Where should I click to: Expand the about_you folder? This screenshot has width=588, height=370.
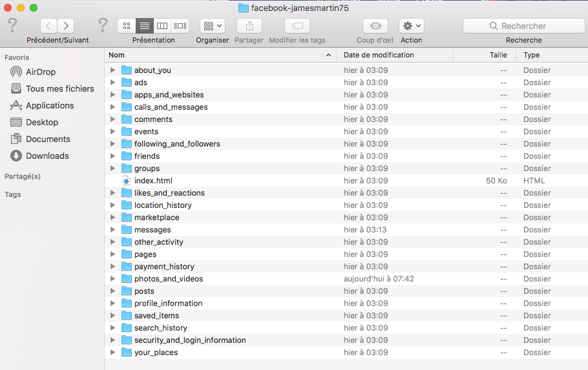(x=112, y=70)
